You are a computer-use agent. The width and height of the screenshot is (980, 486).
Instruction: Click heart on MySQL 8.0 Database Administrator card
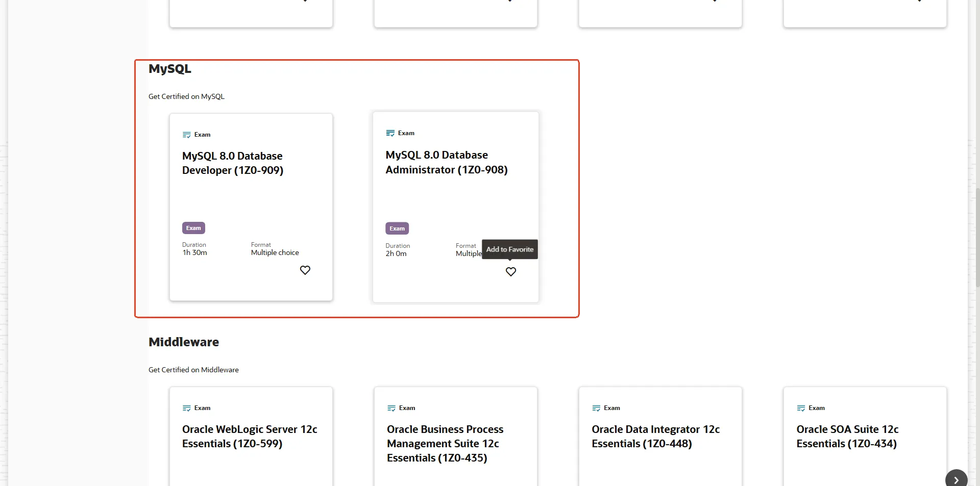click(511, 272)
